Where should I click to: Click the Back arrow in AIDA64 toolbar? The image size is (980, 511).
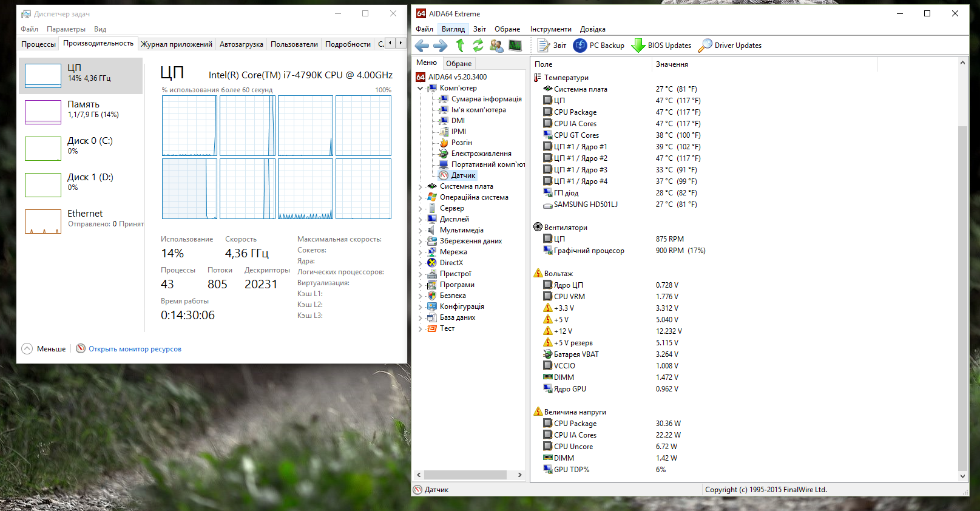[422, 46]
